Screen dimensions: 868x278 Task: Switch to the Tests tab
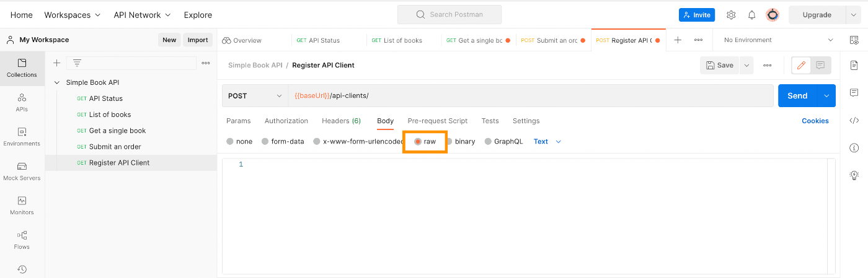[x=490, y=121]
